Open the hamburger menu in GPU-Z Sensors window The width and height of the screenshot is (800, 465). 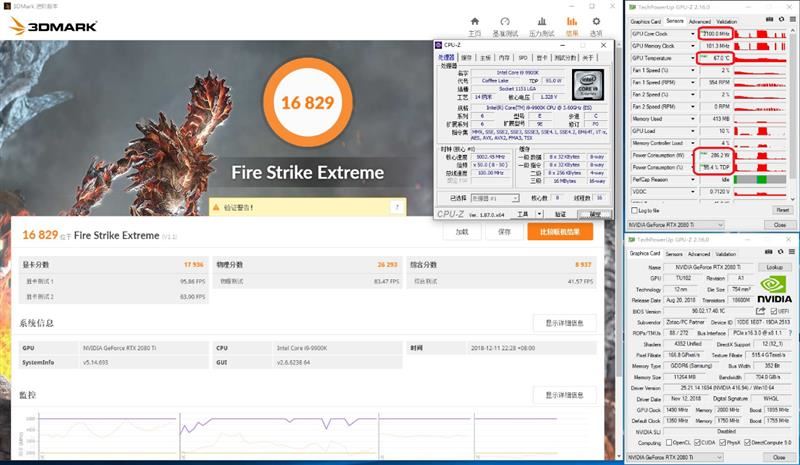[x=792, y=19]
